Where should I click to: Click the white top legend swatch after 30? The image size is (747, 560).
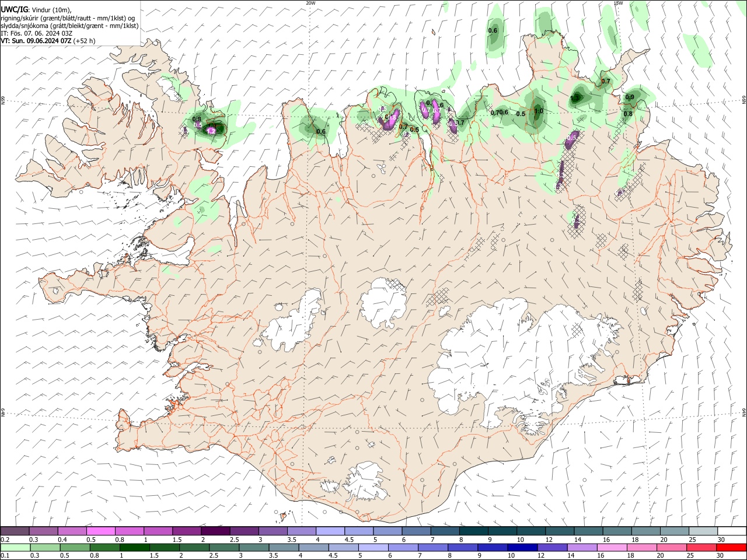coord(732,531)
